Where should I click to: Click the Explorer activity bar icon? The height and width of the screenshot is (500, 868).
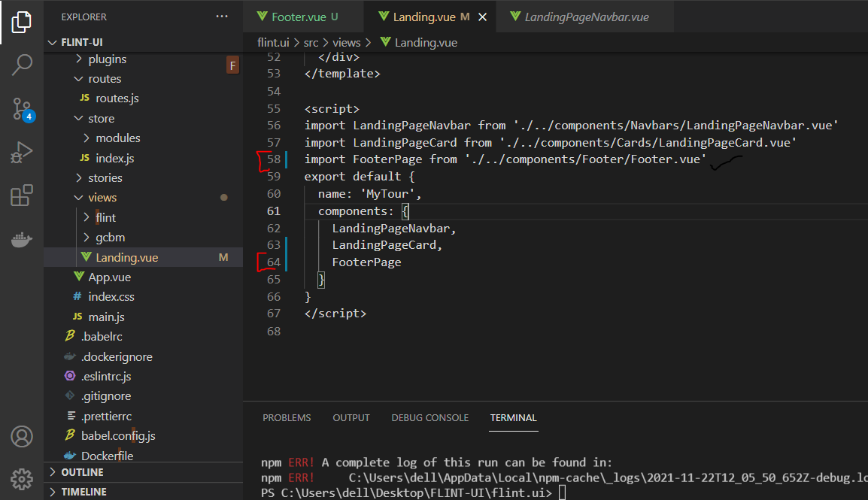click(22, 23)
